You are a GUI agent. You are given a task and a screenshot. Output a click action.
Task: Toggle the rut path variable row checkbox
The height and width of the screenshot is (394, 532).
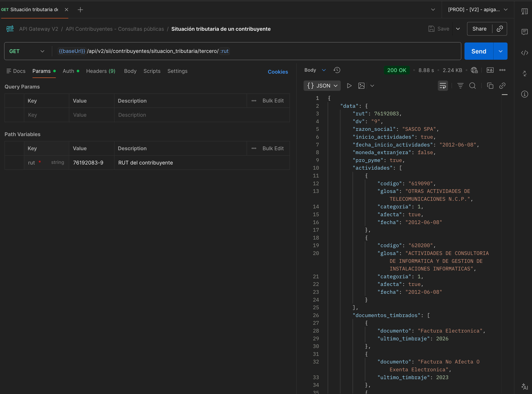14,163
